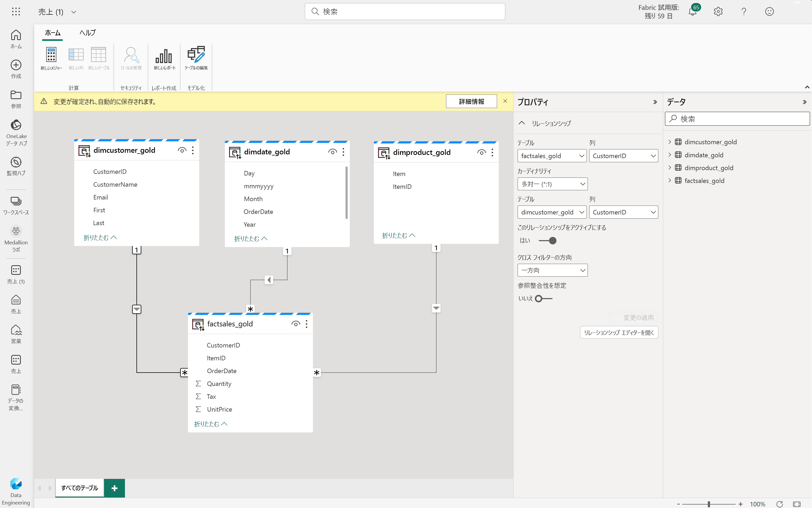Expand dimproduct_gold in data pane
This screenshot has width=812, height=508.
tap(670, 167)
